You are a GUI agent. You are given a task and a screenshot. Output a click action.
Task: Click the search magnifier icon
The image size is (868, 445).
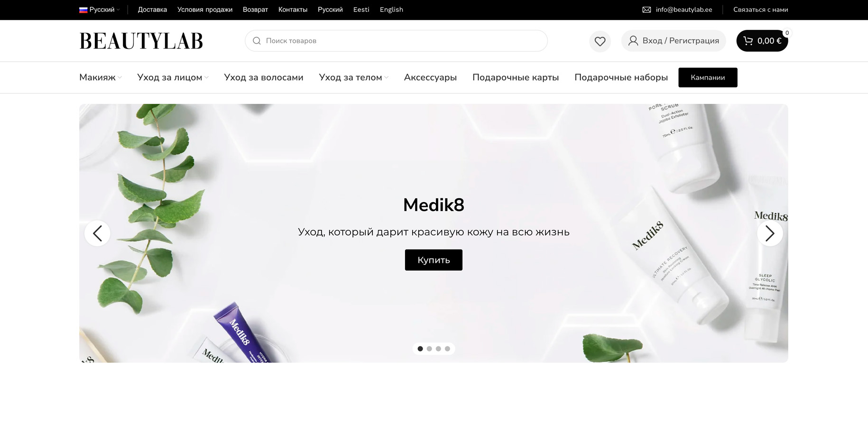257,41
